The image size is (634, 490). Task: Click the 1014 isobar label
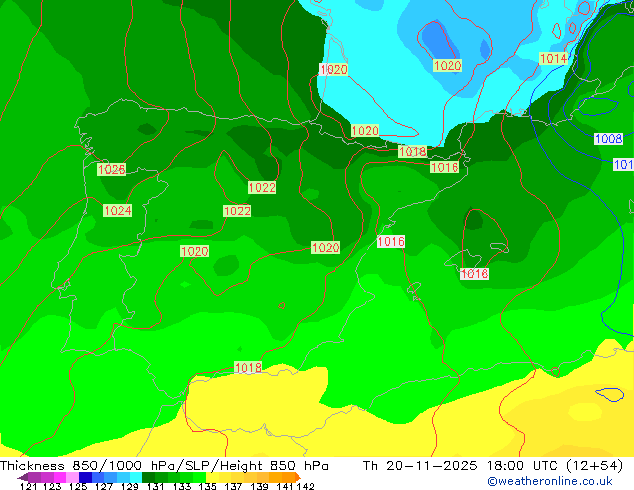[554, 59]
